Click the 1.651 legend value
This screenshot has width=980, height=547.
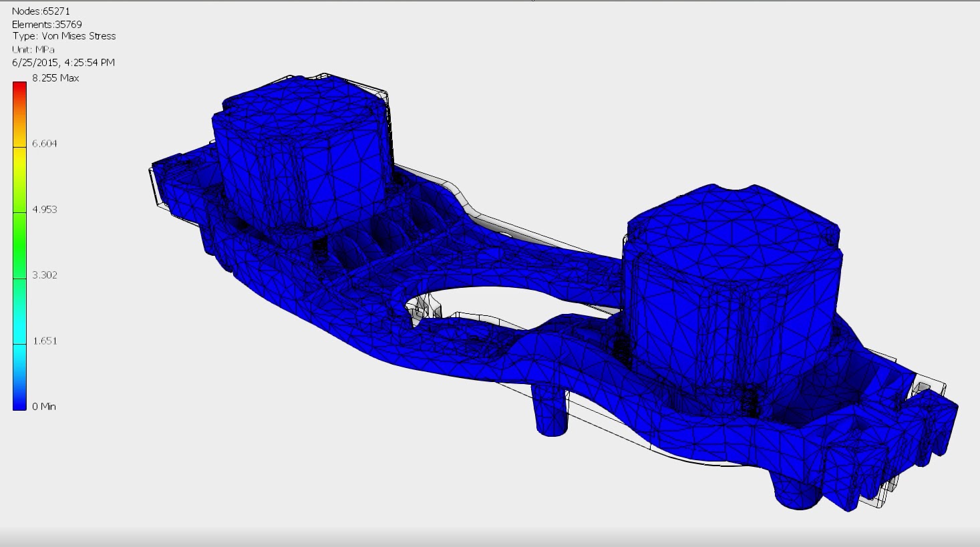pyautogui.click(x=45, y=341)
